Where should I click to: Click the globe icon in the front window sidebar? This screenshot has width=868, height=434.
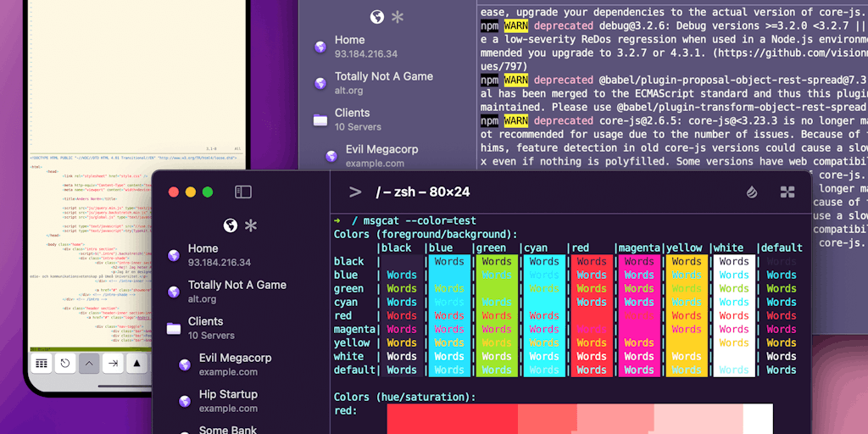pyautogui.click(x=230, y=225)
